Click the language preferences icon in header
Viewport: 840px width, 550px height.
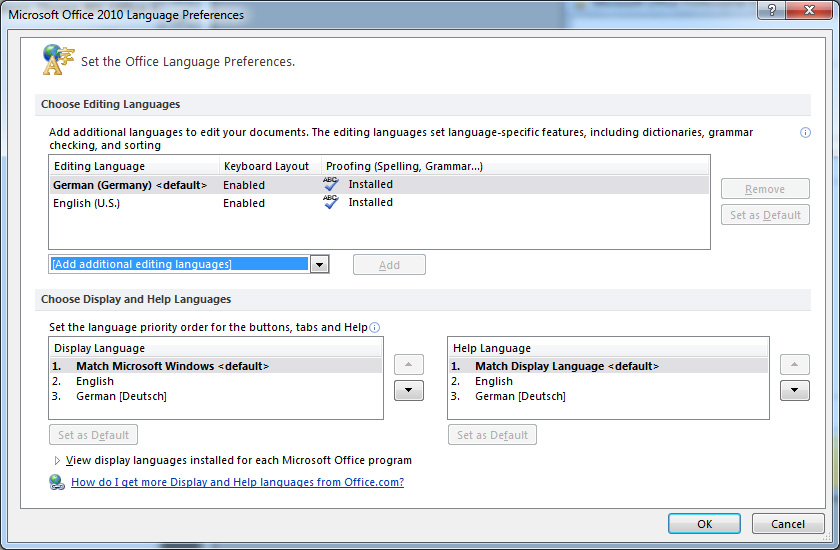(57, 60)
